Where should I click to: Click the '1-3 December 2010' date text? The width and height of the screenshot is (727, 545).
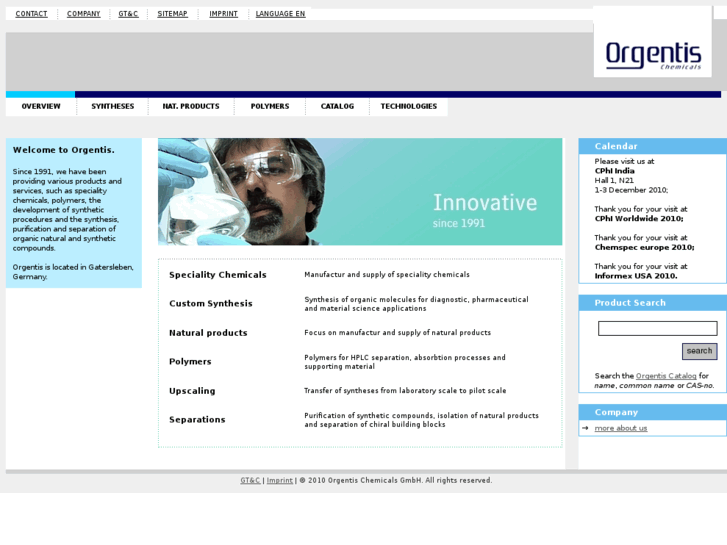click(x=631, y=190)
